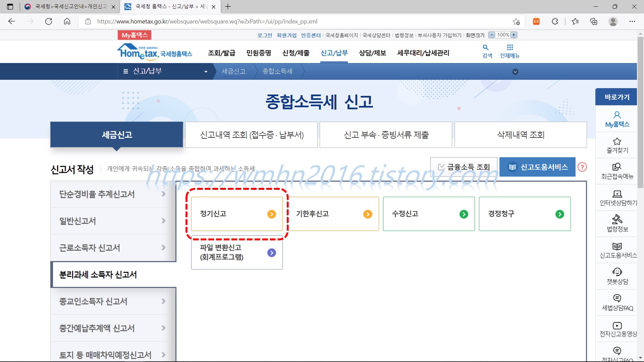Open 인터넷상담하기 in sidebar
644x362 pixels.
(618, 198)
